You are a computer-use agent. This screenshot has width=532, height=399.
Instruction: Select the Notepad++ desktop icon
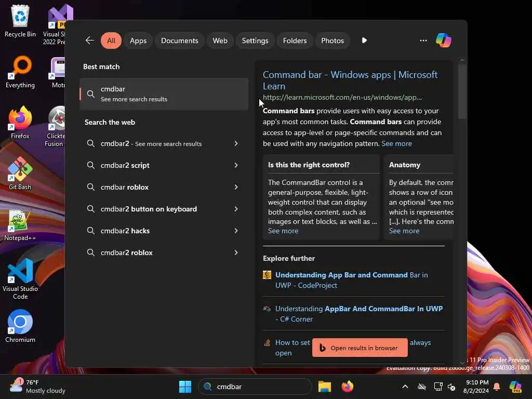pyautogui.click(x=20, y=224)
